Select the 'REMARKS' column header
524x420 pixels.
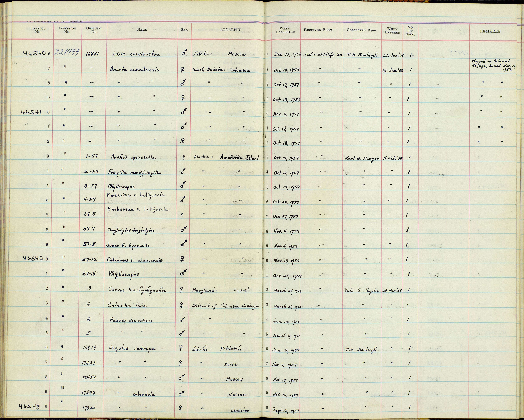click(490, 31)
